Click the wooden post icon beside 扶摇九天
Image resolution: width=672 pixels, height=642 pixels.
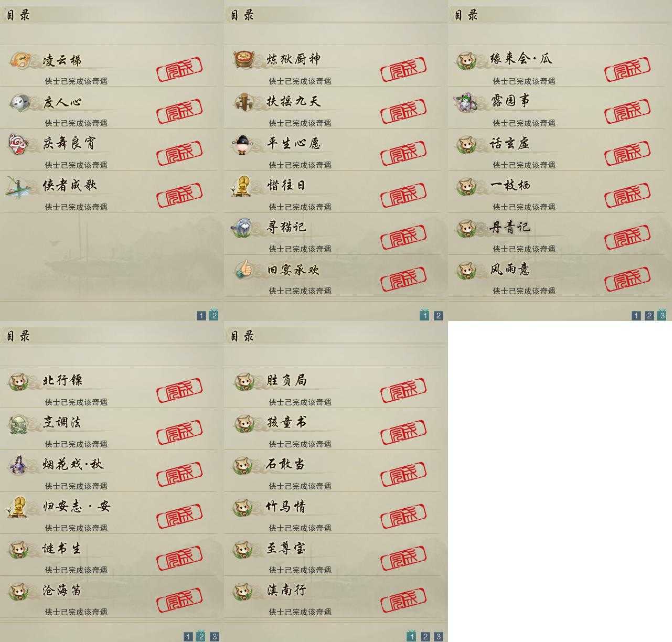coord(243,101)
